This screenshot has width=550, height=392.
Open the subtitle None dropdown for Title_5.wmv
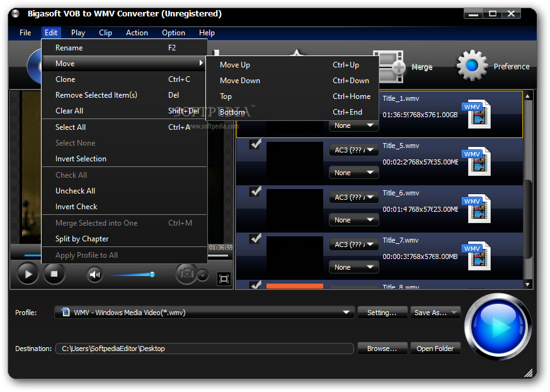pyautogui.click(x=354, y=173)
